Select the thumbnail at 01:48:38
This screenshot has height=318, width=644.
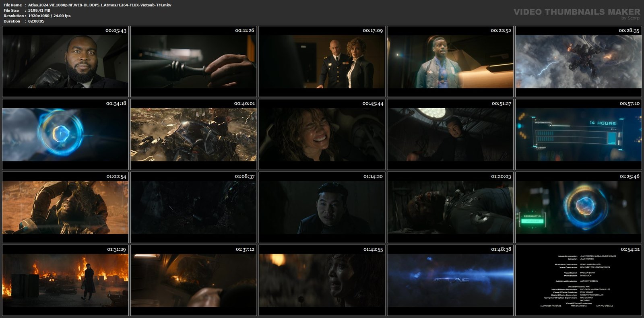pos(450,281)
